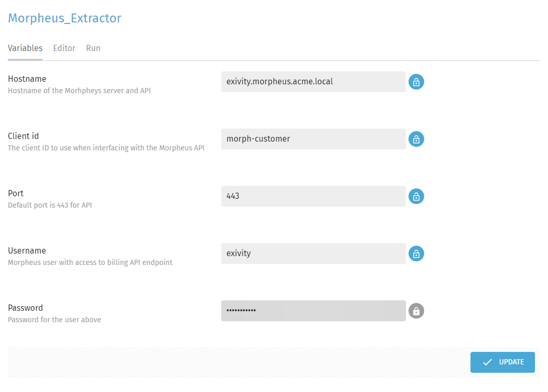548x392 pixels.
Task: Click into the Client id input box
Action: click(313, 139)
